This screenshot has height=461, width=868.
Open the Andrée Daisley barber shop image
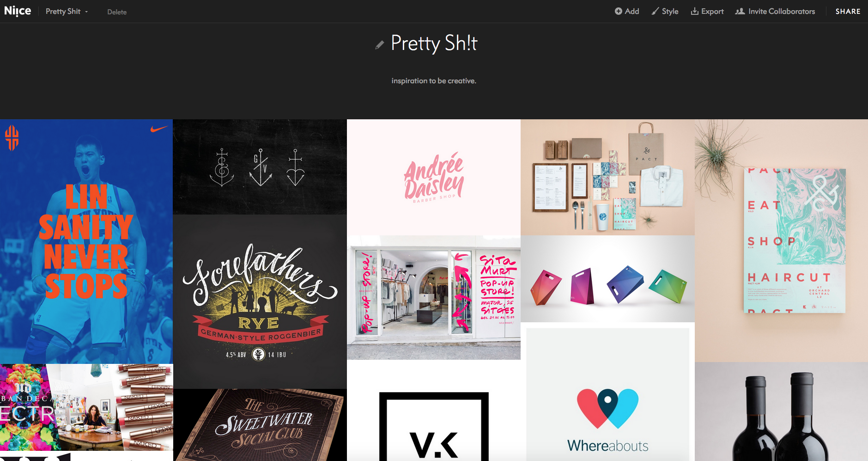[434, 177]
